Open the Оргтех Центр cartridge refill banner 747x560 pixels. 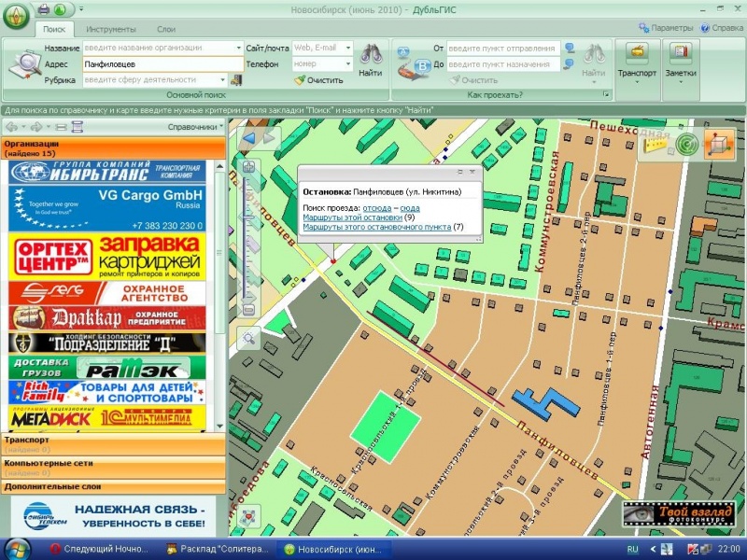[x=107, y=256]
